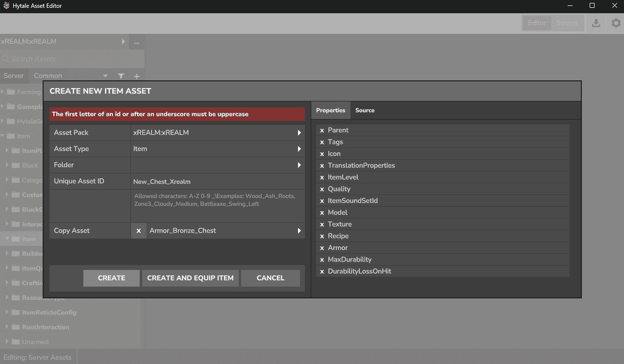The image size is (624, 364).
Task: Click x beside DurabilityLossOnHit property
Action: point(322,271)
